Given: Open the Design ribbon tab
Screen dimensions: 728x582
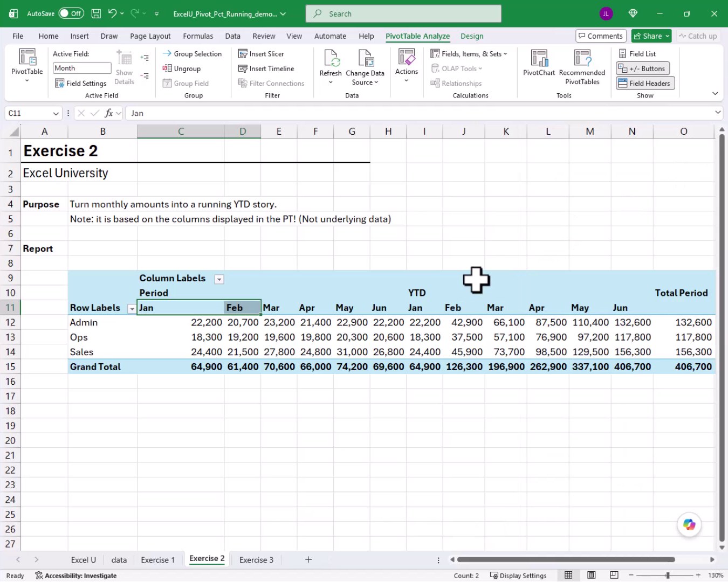Looking at the screenshot, I should [x=472, y=36].
